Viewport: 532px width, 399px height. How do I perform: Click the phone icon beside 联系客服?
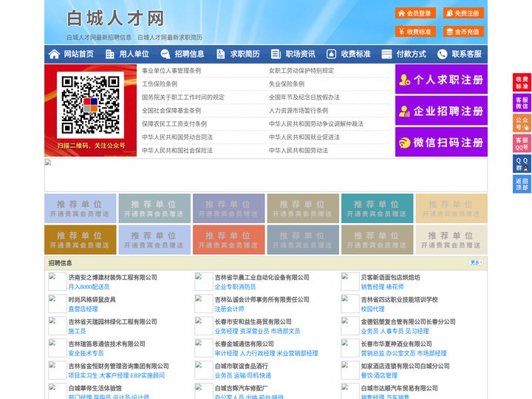click(442, 54)
